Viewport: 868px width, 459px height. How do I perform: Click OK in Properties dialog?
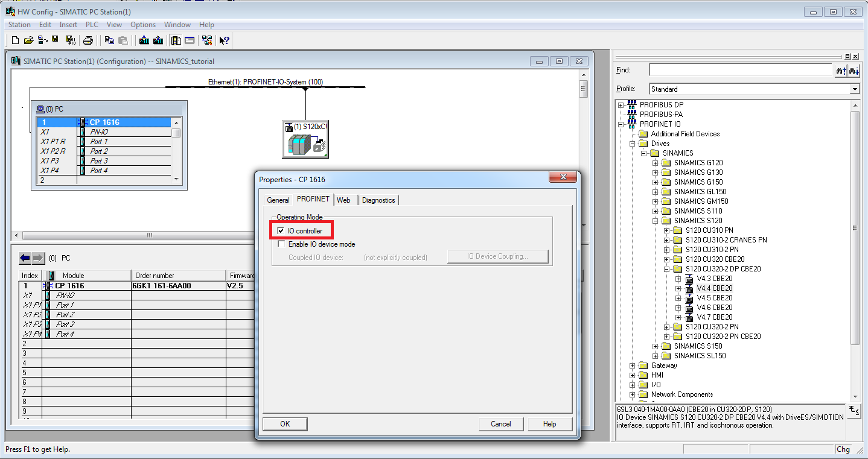(285, 424)
